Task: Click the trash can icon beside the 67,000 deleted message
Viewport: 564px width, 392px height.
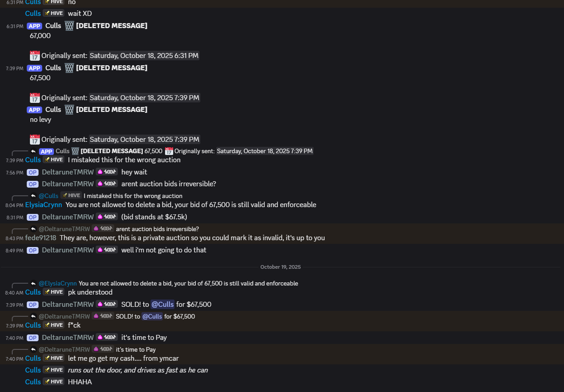Action: pyautogui.click(x=69, y=26)
